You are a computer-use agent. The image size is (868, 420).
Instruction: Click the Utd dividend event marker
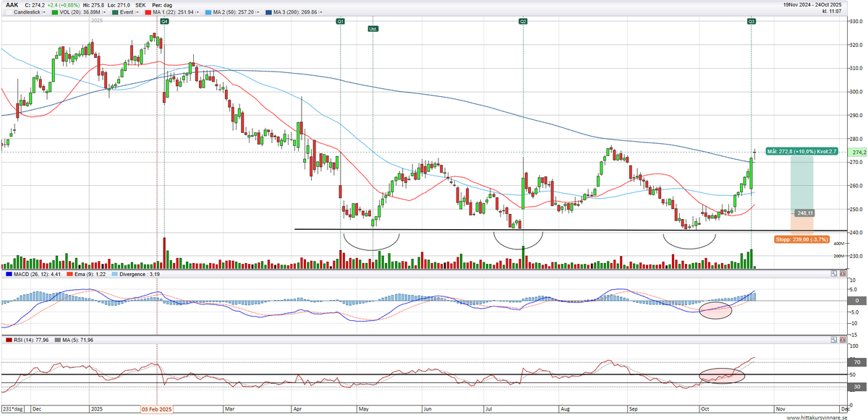(x=373, y=29)
